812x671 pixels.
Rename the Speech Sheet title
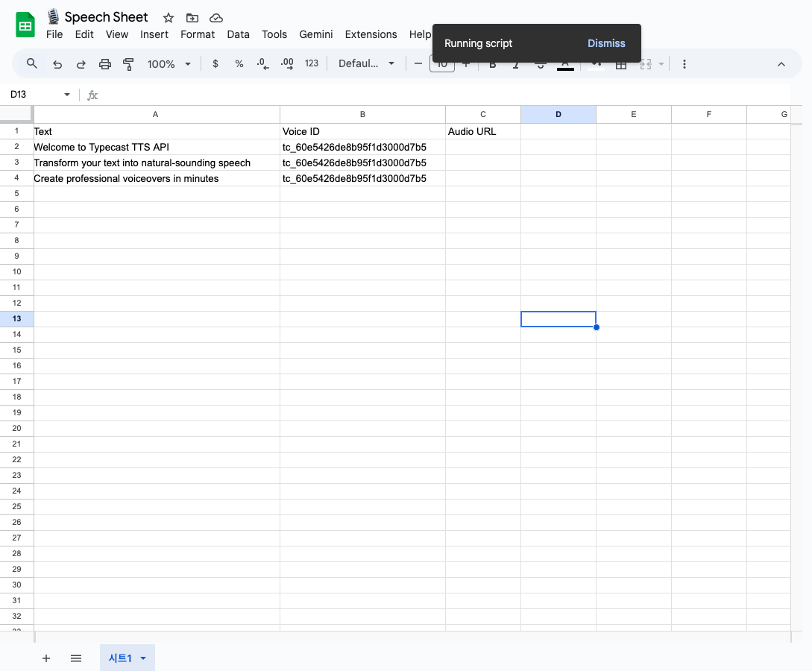pyautogui.click(x=106, y=17)
